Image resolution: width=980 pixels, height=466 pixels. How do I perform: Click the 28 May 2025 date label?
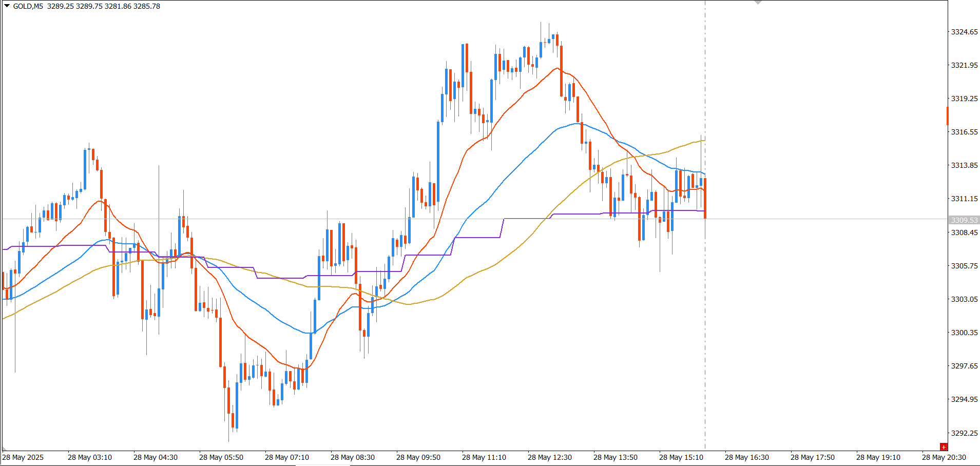pos(23,457)
